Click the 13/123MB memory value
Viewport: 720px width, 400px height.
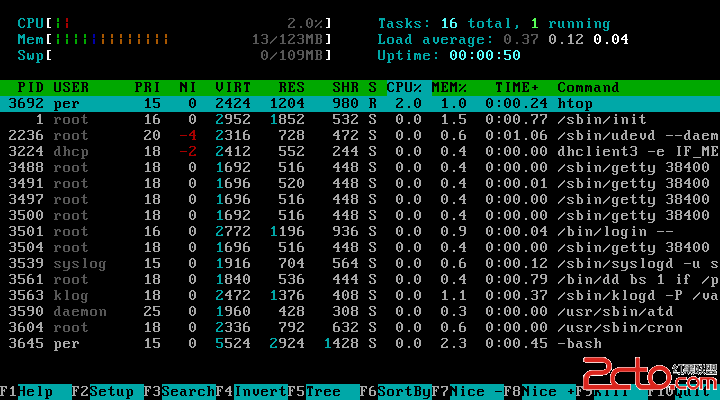pos(287,39)
